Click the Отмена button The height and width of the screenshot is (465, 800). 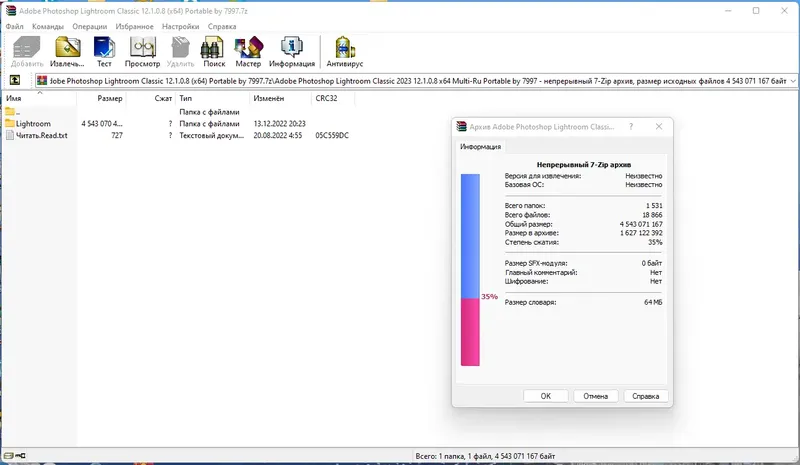pyautogui.click(x=595, y=396)
